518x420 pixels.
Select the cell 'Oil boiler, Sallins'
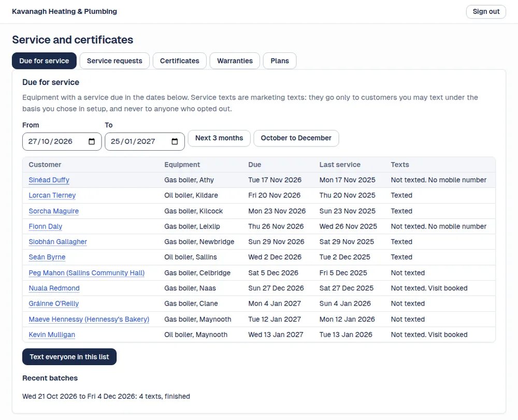(x=191, y=257)
